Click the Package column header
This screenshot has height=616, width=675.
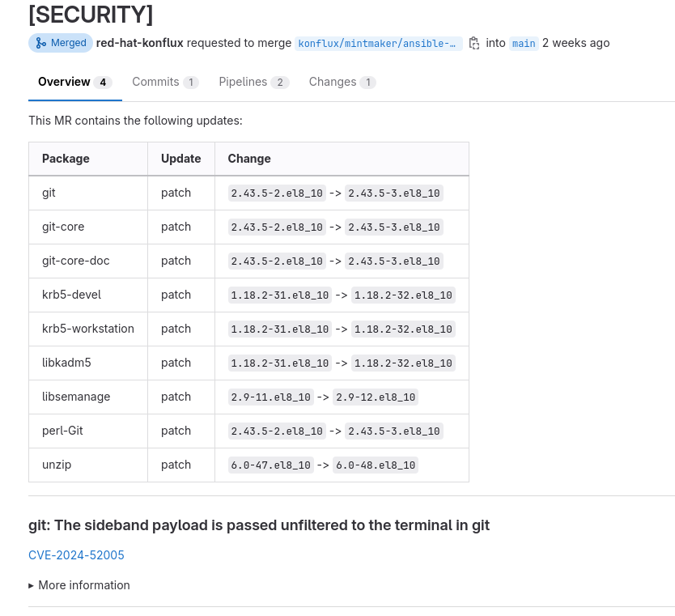pyautogui.click(x=66, y=159)
